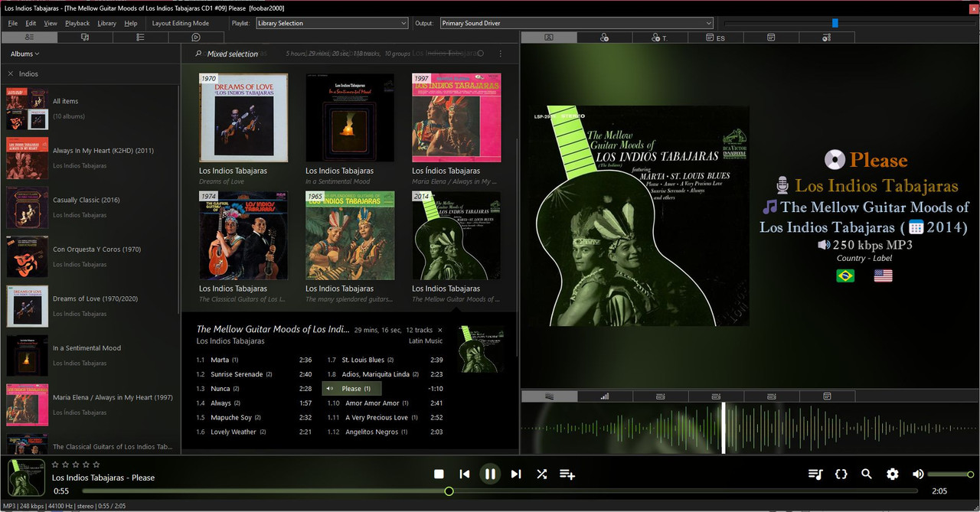Select the right panel tab labeled T.
980x512 pixels.
pyautogui.click(x=660, y=37)
